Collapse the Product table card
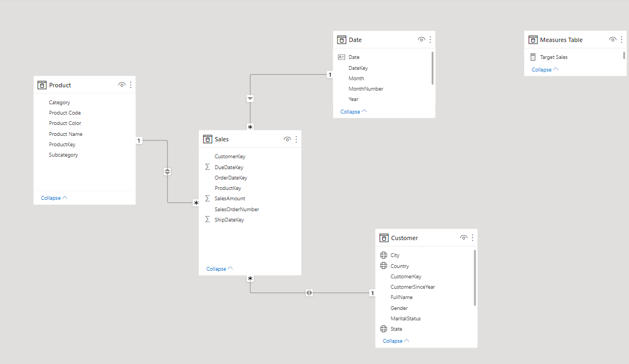629x364 pixels. point(54,198)
